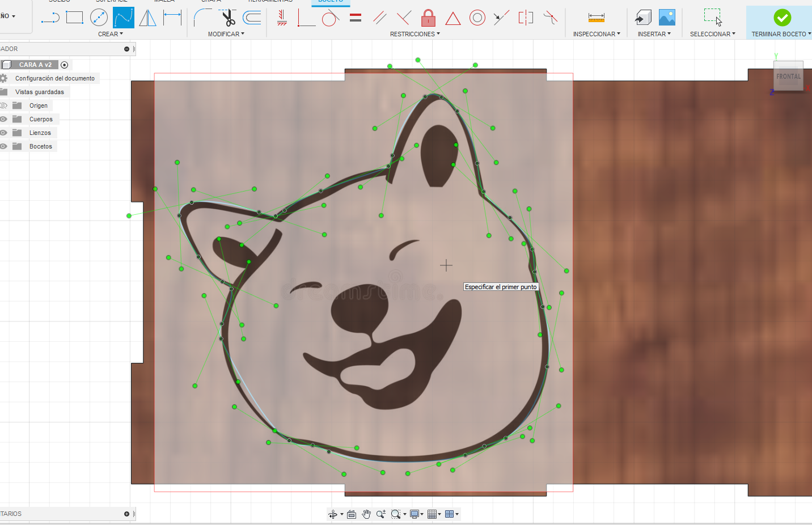Click the Insert Derive icon
The image size is (812, 525).
point(643,18)
